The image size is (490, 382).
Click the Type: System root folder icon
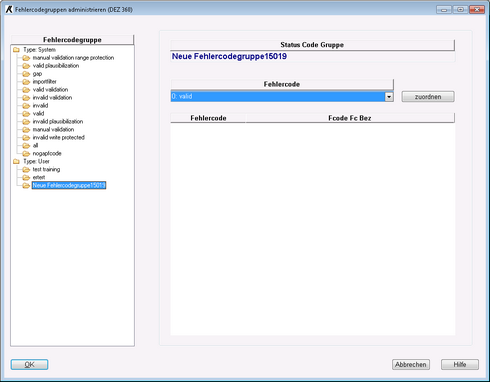click(16, 50)
